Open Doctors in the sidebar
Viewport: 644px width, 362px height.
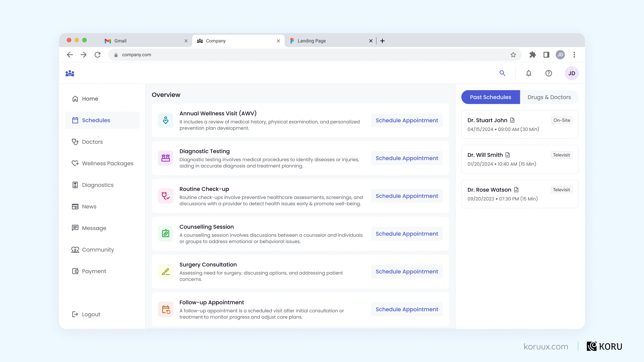click(x=102, y=142)
